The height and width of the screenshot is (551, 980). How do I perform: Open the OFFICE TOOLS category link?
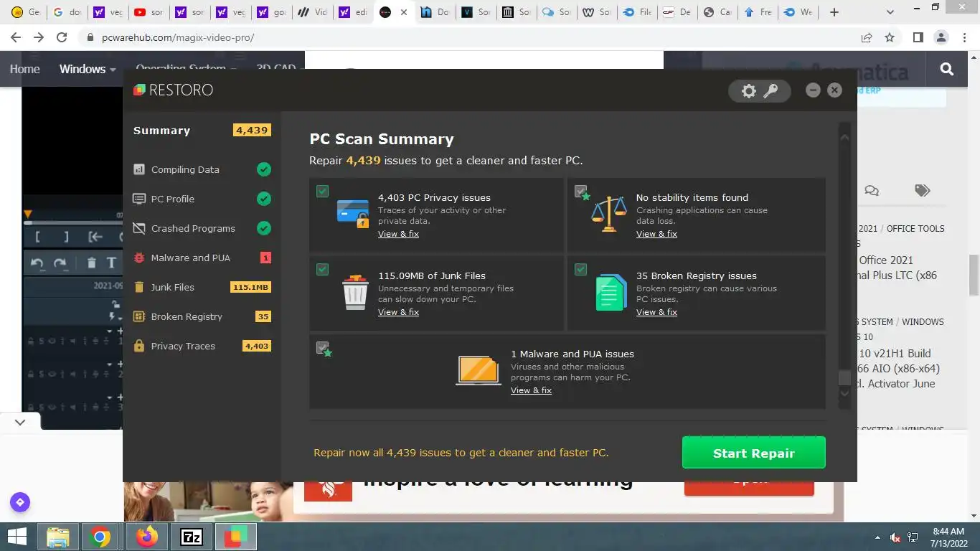tap(915, 228)
